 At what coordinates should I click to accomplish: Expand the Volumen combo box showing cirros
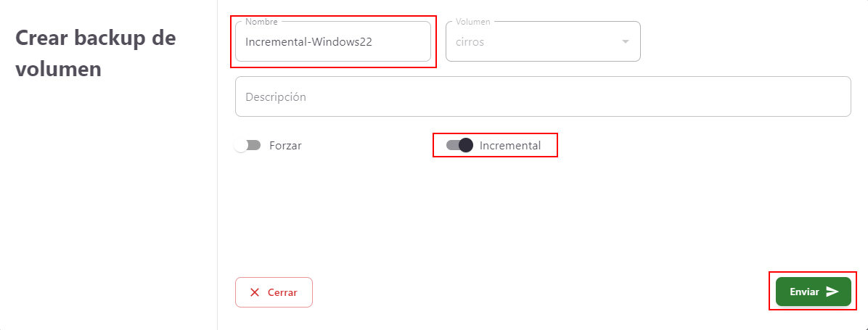pyautogui.click(x=543, y=41)
